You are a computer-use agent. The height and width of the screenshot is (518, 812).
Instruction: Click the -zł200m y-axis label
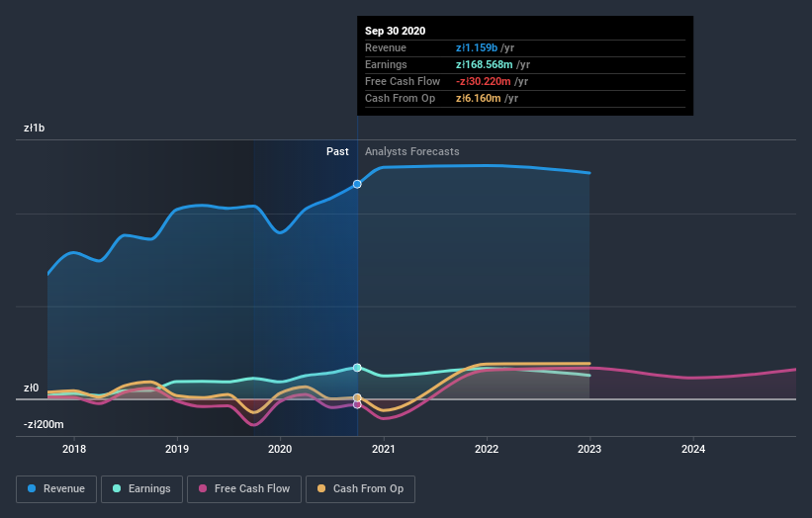pos(44,424)
